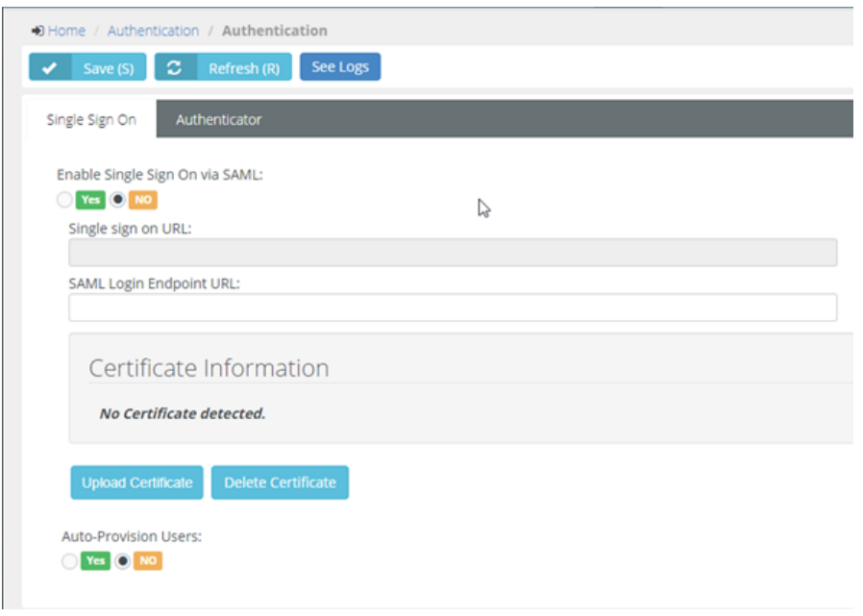Viewport: 863px width, 616px height.
Task: Go to first Authentication breadcrumb link
Action: click(153, 31)
